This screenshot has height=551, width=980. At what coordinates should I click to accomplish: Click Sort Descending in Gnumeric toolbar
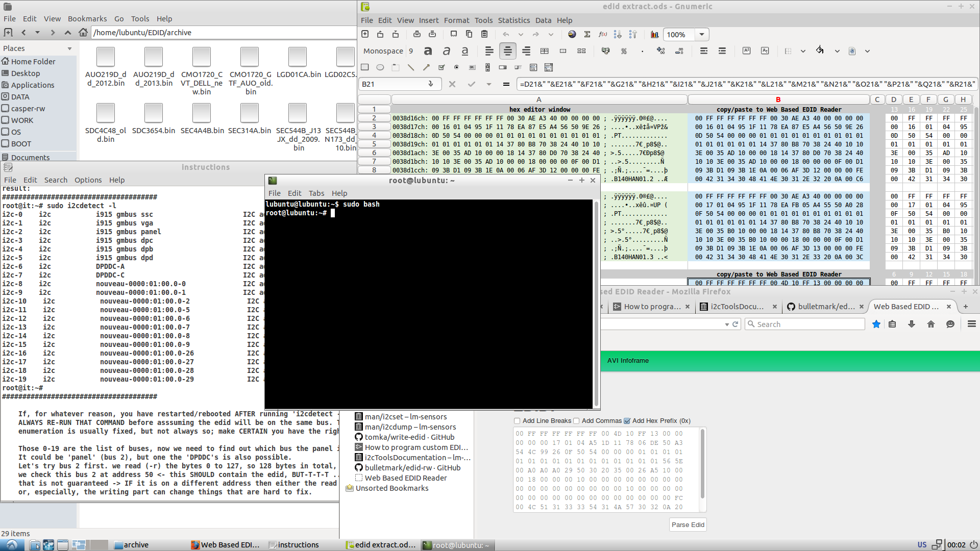(633, 34)
